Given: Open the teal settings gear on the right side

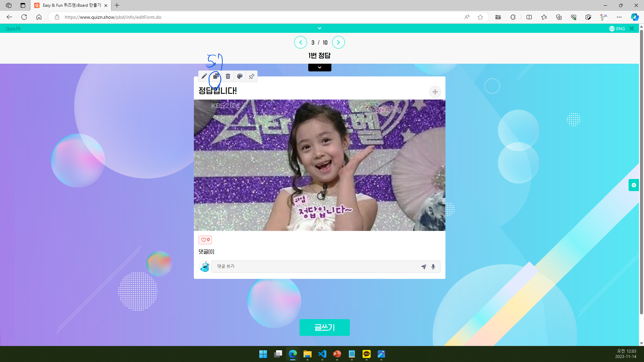Looking at the screenshot, I should (x=634, y=185).
